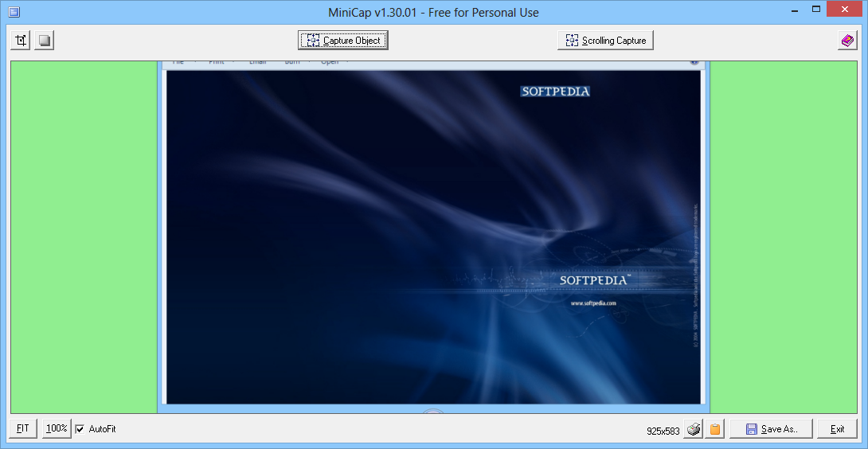Click the window capture icon beside crop
The width and height of the screenshot is (868, 449).
point(45,41)
